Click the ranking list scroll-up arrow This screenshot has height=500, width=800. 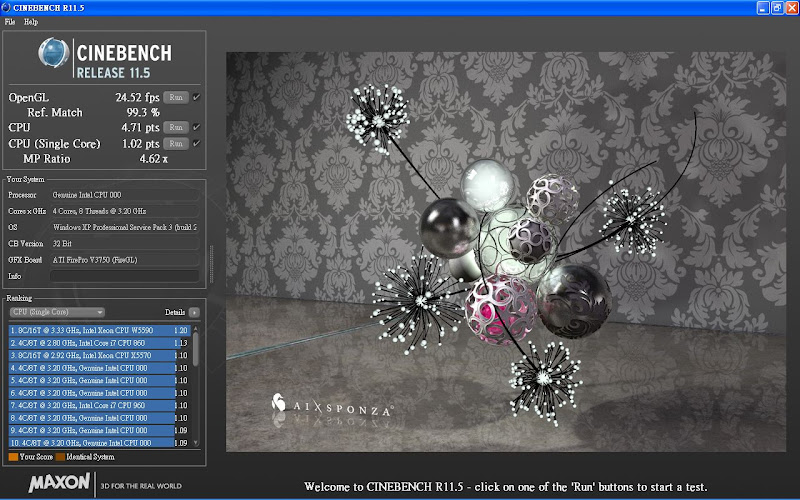click(195, 329)
